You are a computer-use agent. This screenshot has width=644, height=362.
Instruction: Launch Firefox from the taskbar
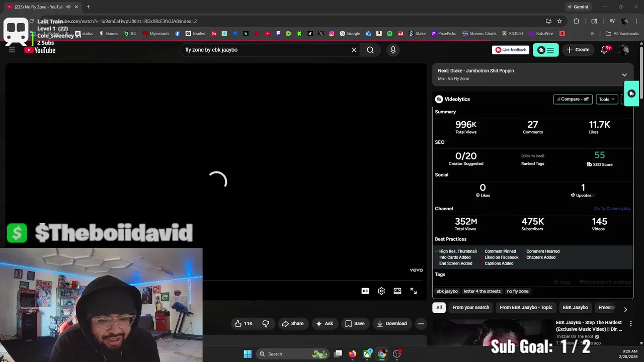(353, 354)
